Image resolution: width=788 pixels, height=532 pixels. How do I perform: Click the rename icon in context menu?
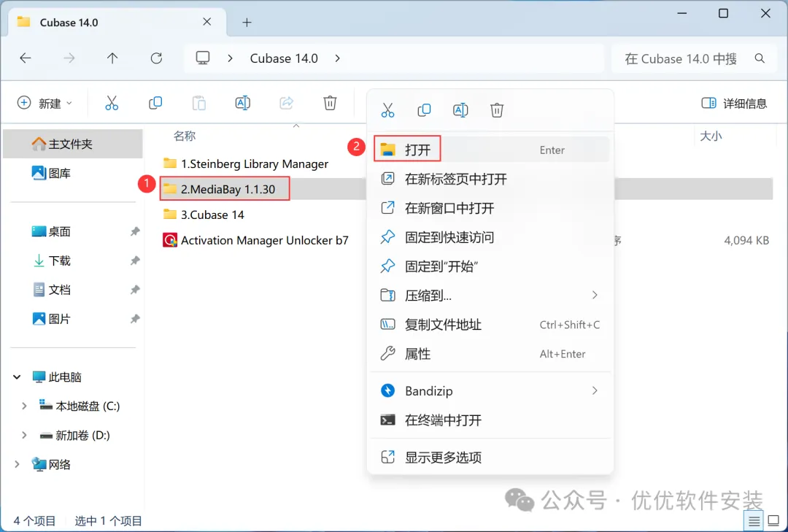460,109
